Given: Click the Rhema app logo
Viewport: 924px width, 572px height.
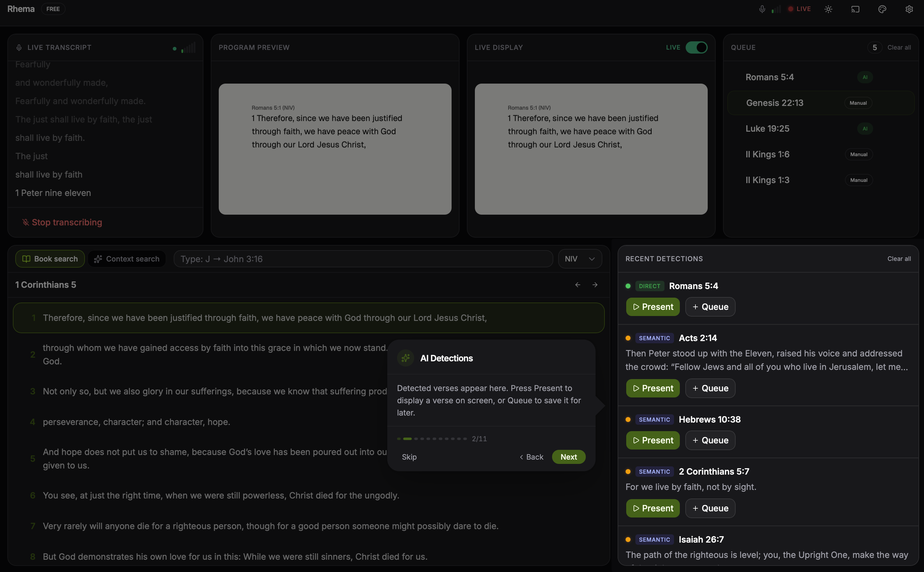Looking at the screenshot, I should point(21,9).
